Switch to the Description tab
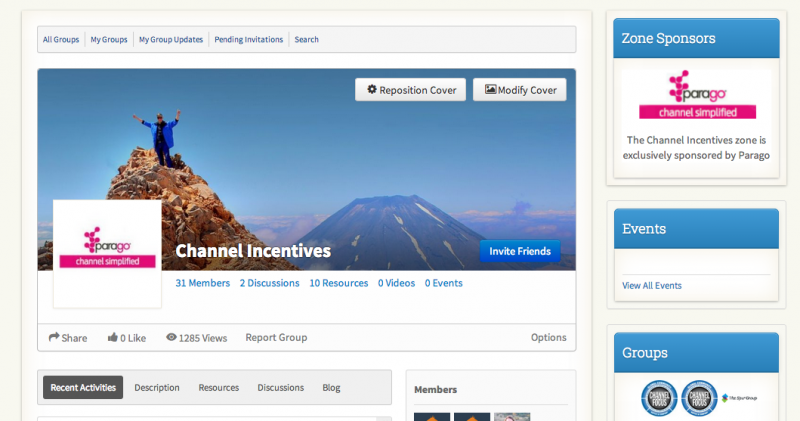Screen dimensions: 800x421 (x=157, y=387)
